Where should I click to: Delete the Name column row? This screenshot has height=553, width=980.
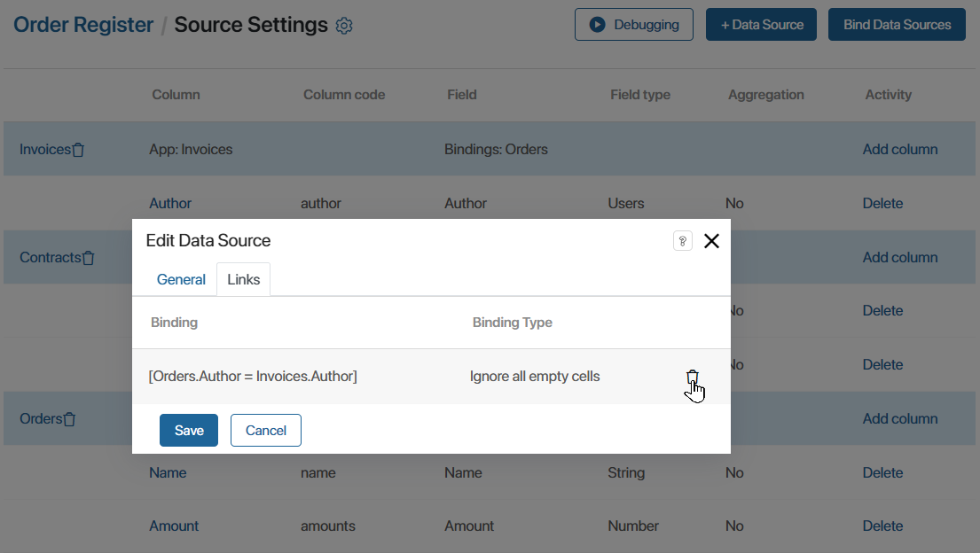click(x=882, y=472)
